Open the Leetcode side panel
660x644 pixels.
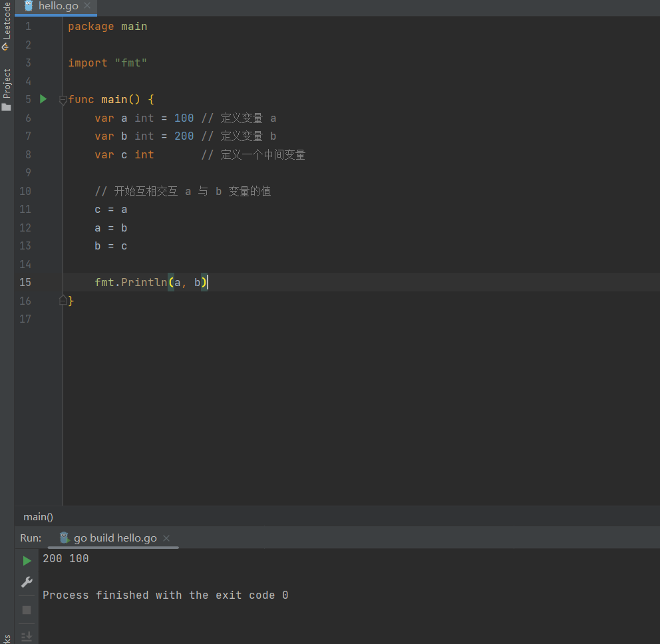pos(6,26)
